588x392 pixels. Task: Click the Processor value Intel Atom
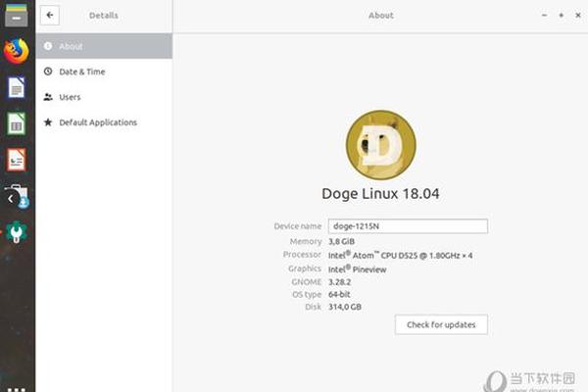click(x=401, y=255)
